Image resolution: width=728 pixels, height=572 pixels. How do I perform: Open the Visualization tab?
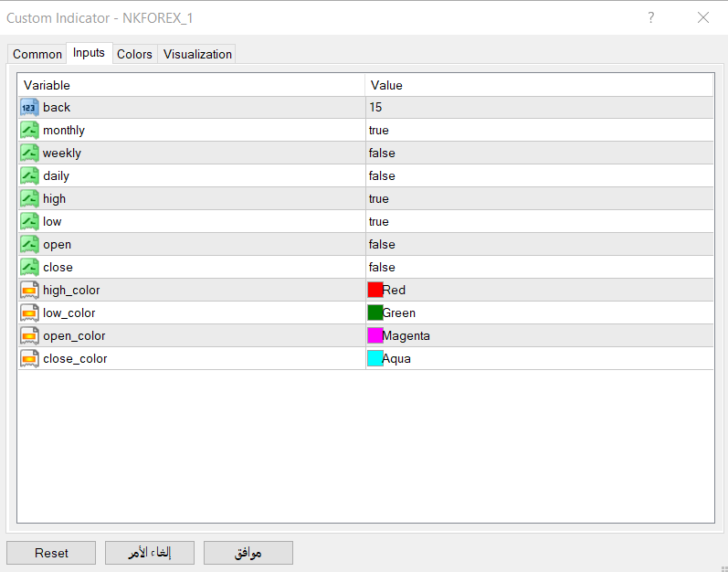[x=197, y=54]
